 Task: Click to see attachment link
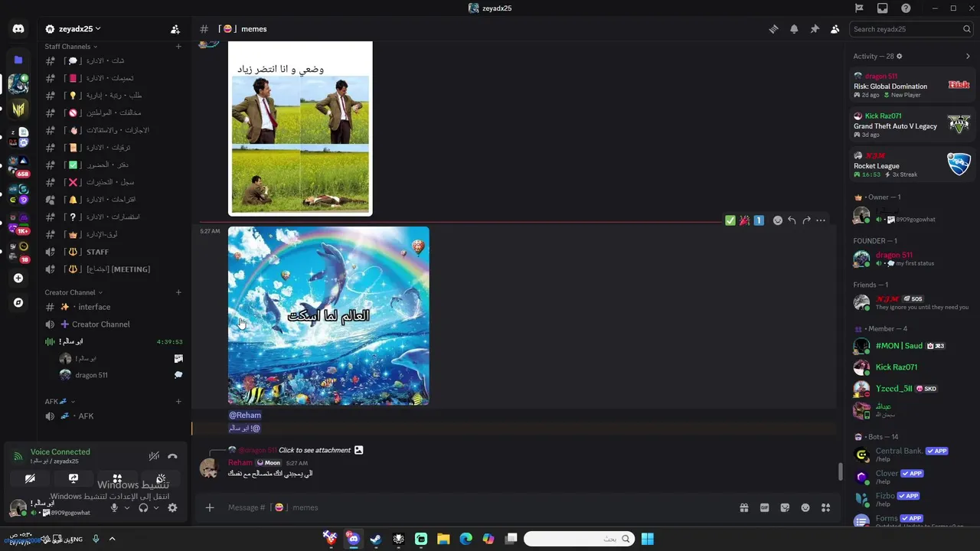315,450
